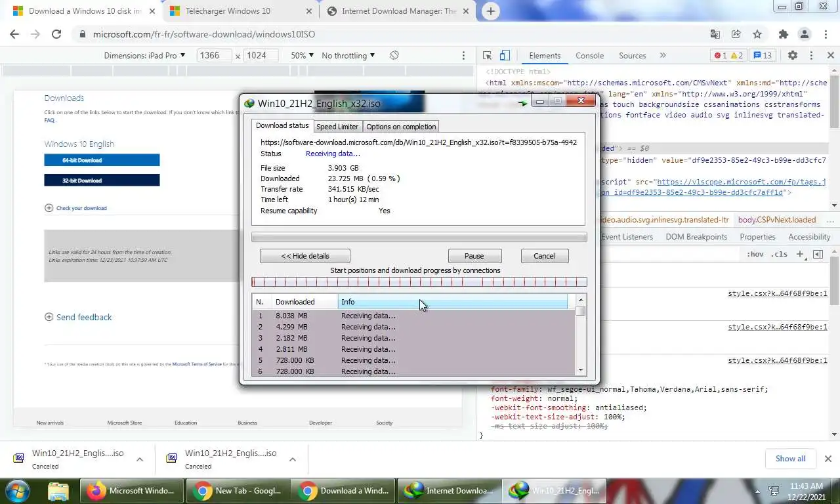
Task: Show more DevTools tabs with the chevron
Action: tap(662, 56)
